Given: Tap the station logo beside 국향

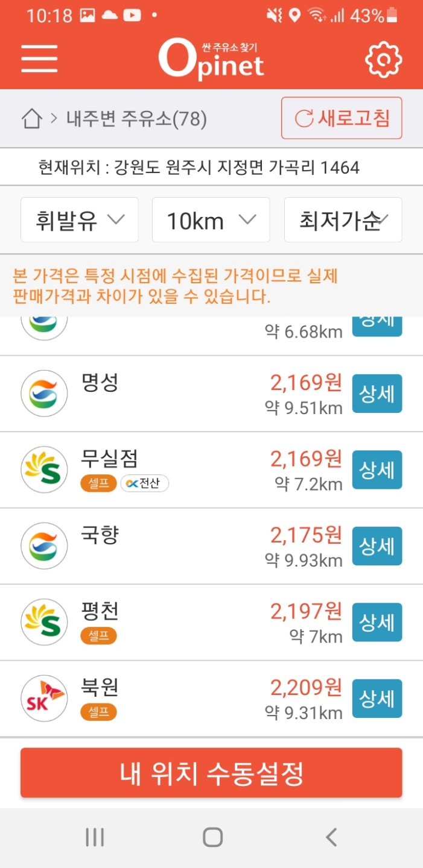Looking at the screenshot, I should [x=43, y=546].
